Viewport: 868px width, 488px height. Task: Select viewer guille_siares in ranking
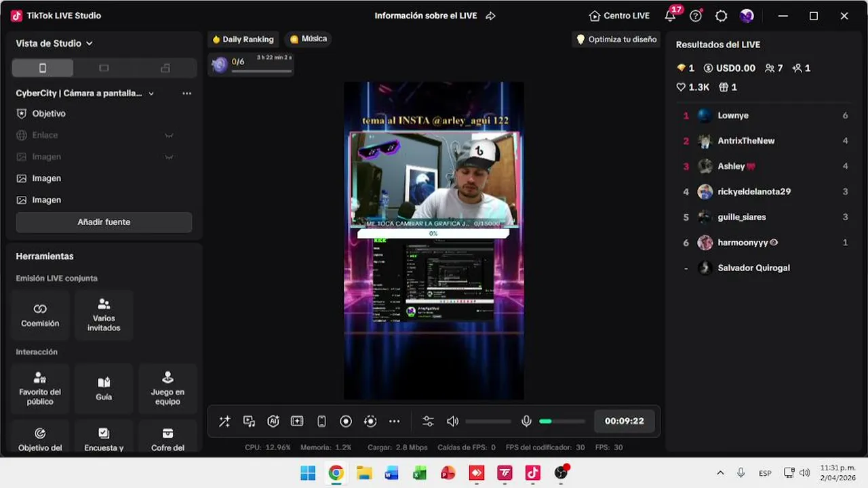coord(765,217)
